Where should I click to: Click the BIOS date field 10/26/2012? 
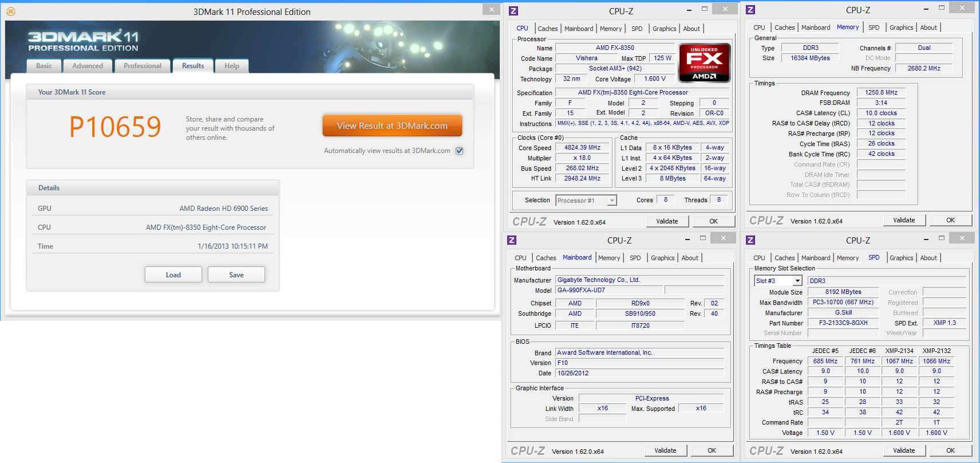point(640,373)
